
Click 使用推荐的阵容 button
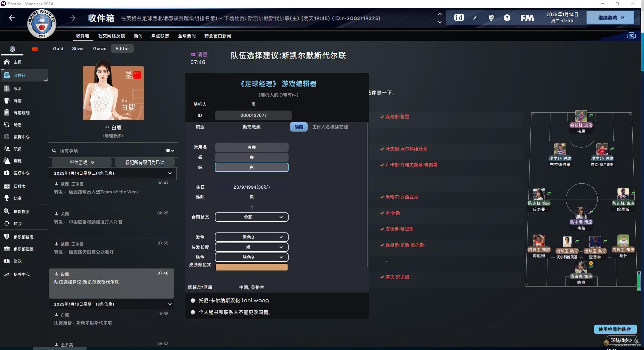[615, 329]
